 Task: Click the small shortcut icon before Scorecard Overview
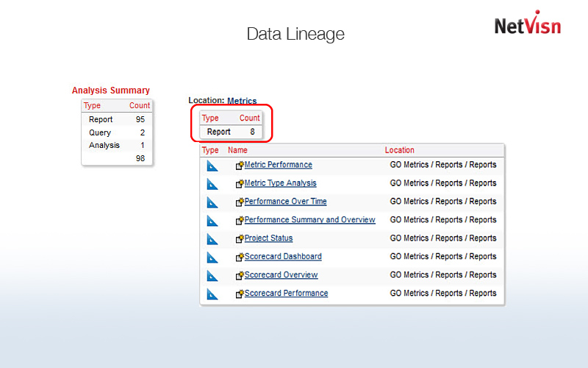coord(240,275)
